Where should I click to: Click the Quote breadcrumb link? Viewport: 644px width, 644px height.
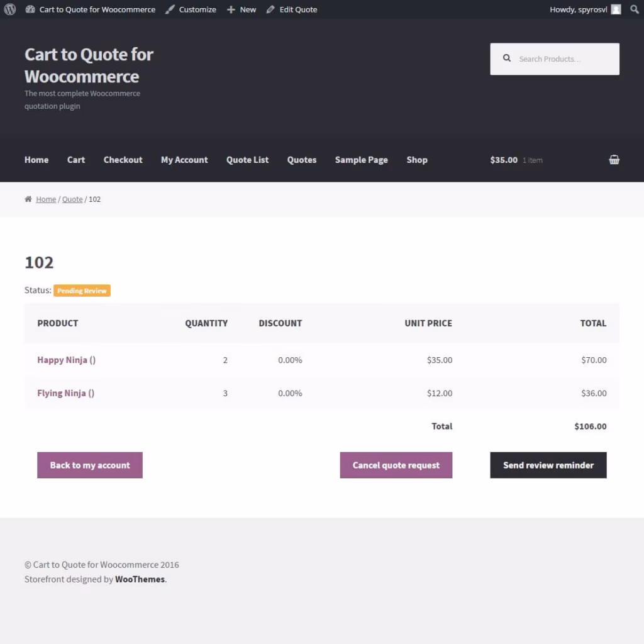point(72,199)
